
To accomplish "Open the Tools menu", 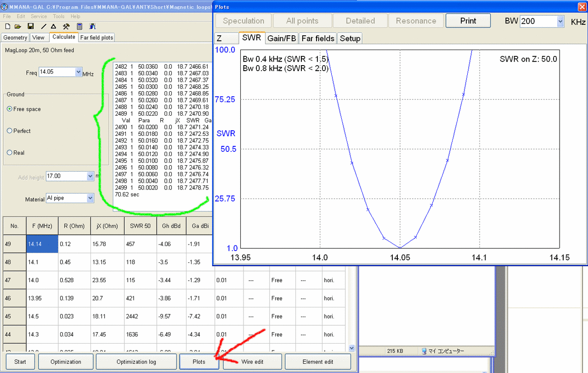I will [x=59, y=17].
